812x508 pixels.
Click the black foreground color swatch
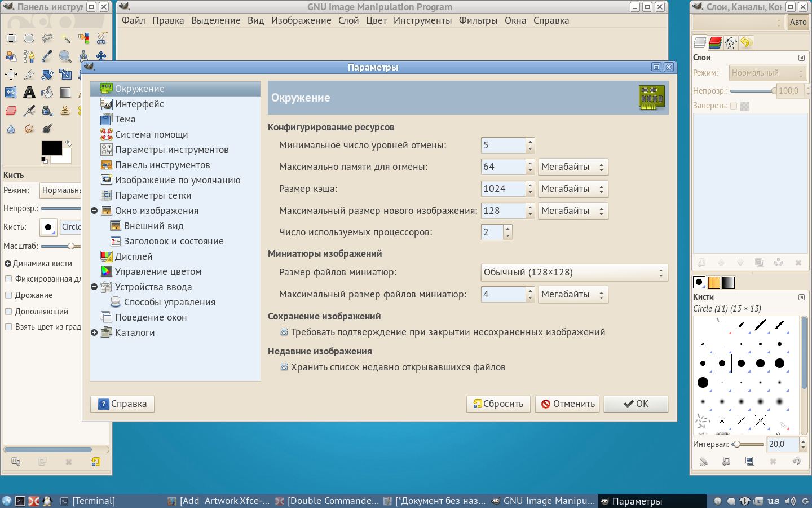(x=51, y=148)
